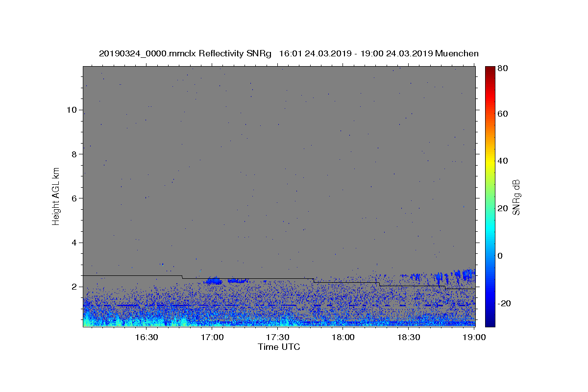Click the colorbar value -20

click(x=505, y=303)
